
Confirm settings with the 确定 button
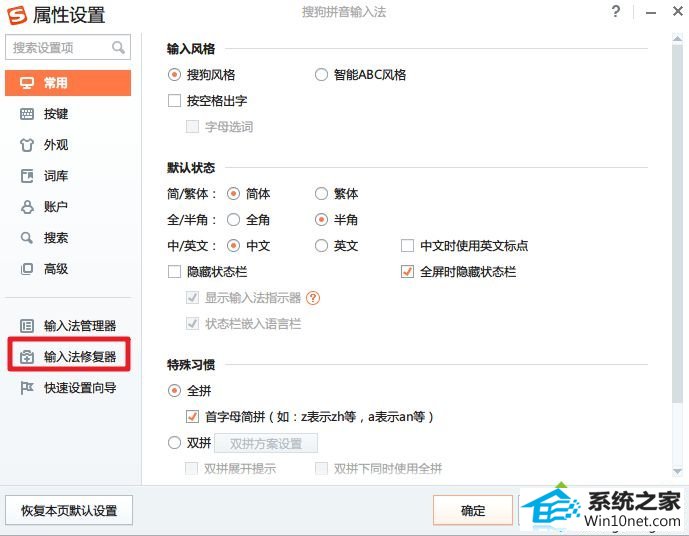(x=473, y=511)
